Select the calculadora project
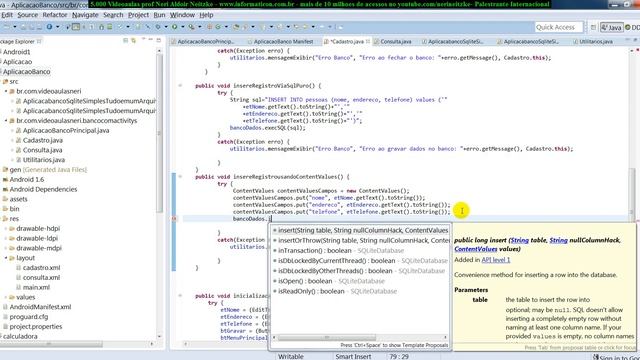 [20, 336]
